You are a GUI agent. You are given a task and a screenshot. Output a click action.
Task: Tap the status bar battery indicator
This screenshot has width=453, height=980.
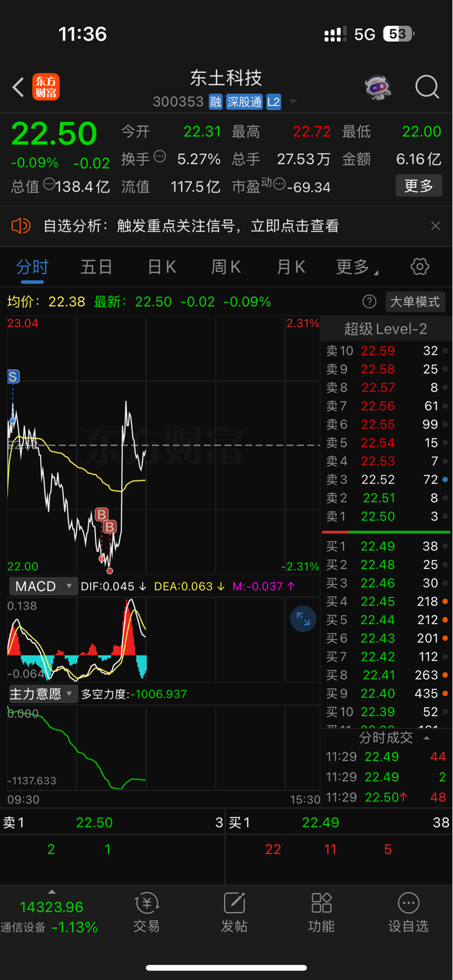(x=399, y=34)
